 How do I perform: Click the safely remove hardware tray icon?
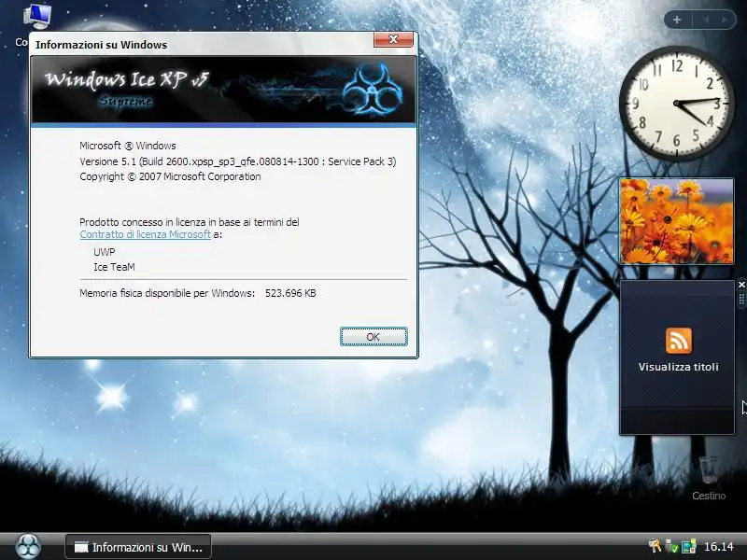[672, 546]
